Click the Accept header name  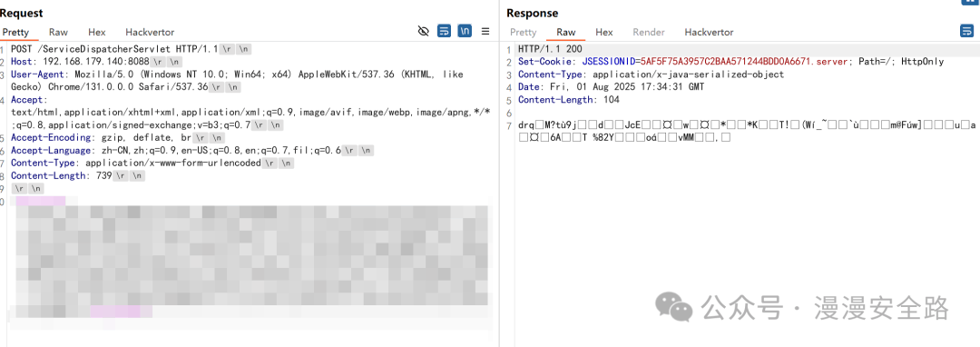coord(27,99)
